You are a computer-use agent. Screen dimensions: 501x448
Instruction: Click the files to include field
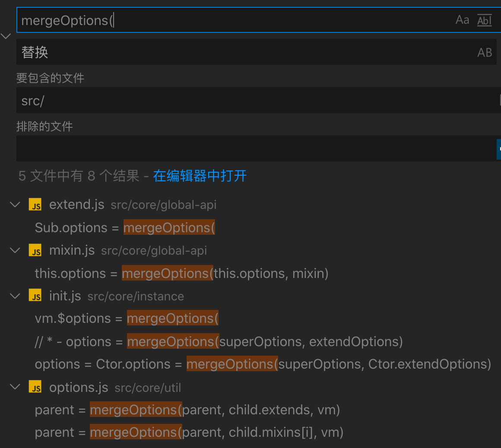(x=255, y=101)
